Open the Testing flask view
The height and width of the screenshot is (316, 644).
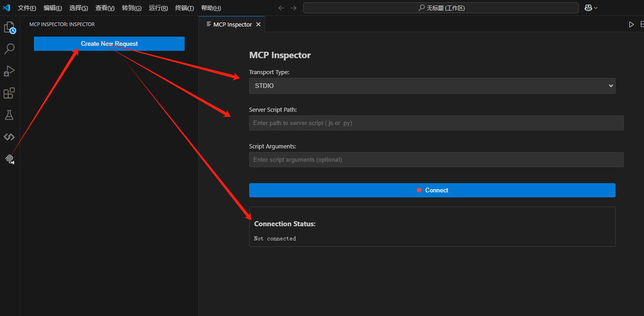tap(9, 115)
